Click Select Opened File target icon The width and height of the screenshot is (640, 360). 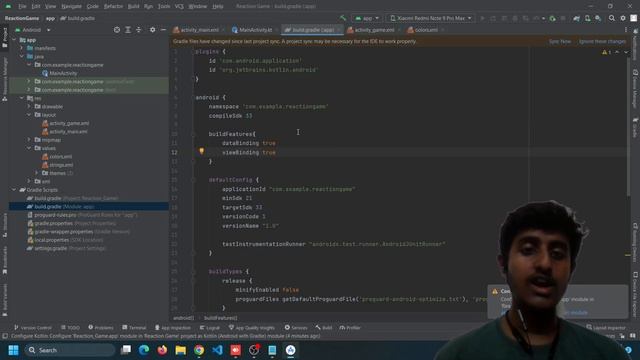(117, 30)
